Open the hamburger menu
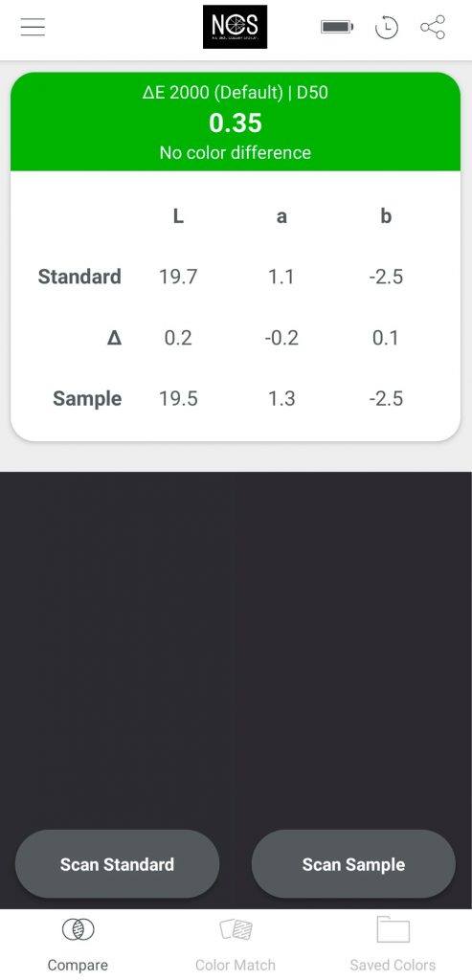This screenshot has height=980, width=472. point(33,27)
